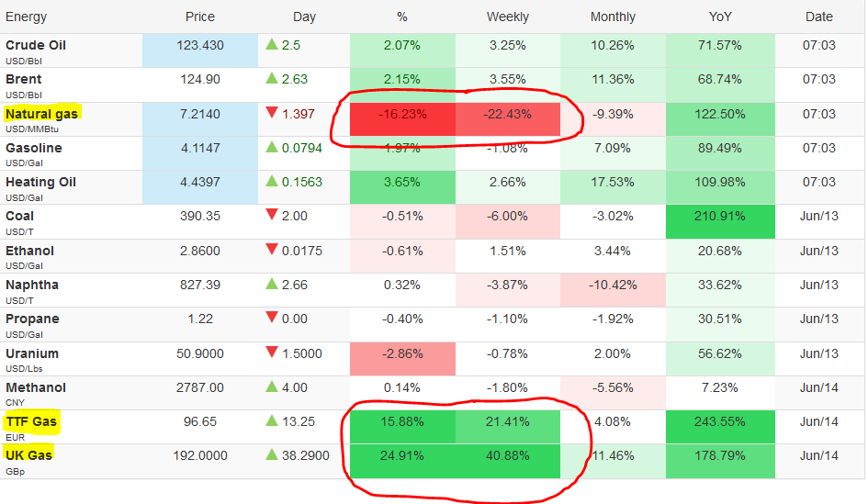Viewport: 868px width, 504px height.
Task: Click the 122.50% Natural gas YoY cell
Action: pos(720,119)
